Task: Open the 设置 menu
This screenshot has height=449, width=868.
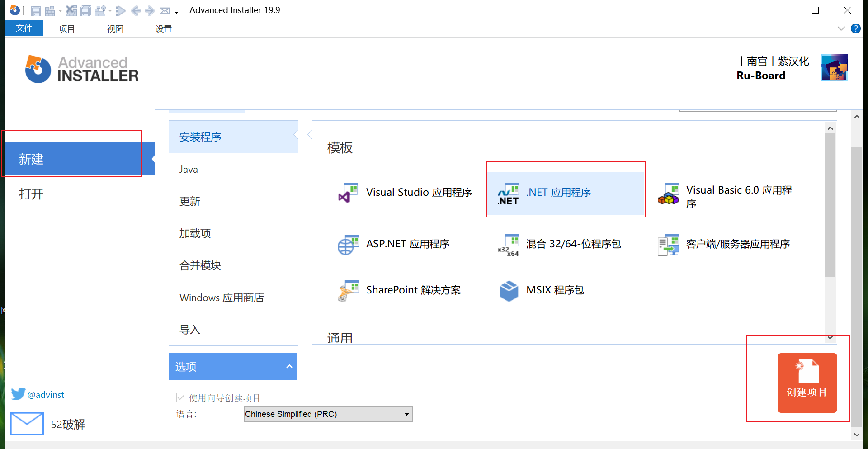Action: coord(163,29)
